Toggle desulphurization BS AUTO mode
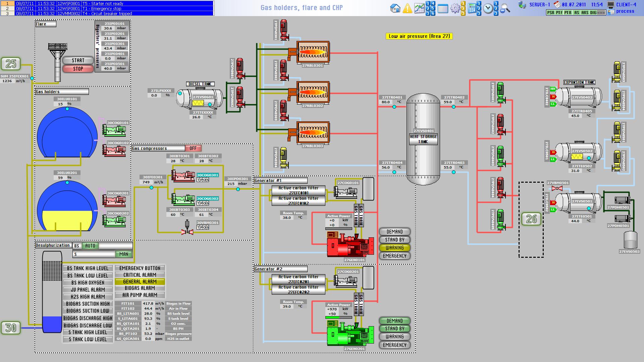The width and height of the screenshot is (644, 362). pyautogui.click(x=90, y=246)
